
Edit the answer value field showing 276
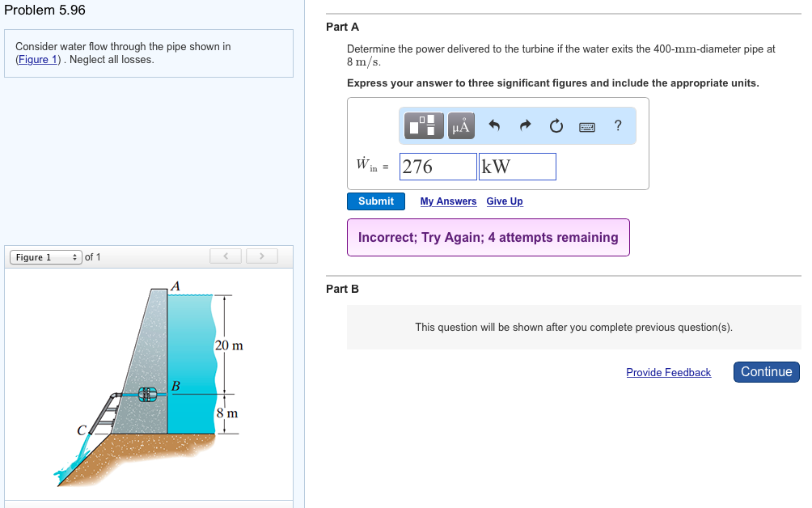437,166
